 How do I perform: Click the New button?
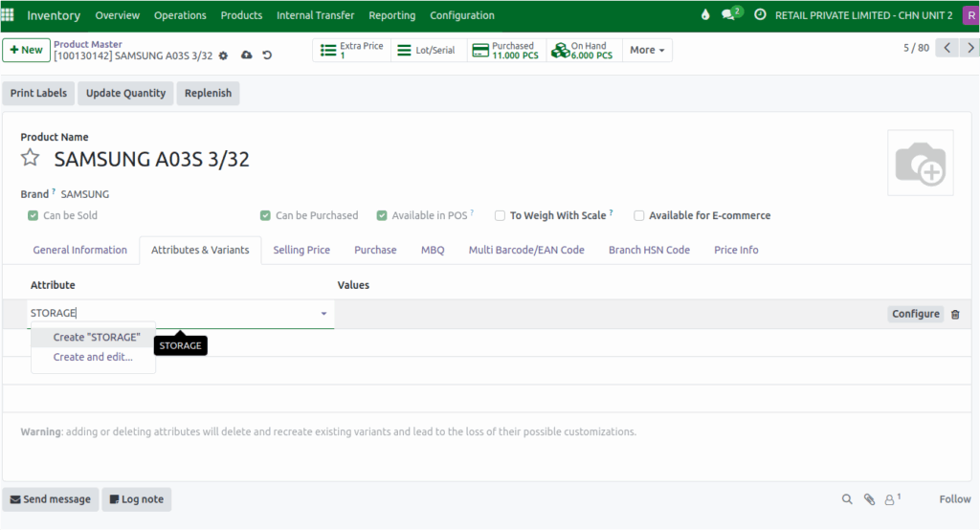pos(26,50)
